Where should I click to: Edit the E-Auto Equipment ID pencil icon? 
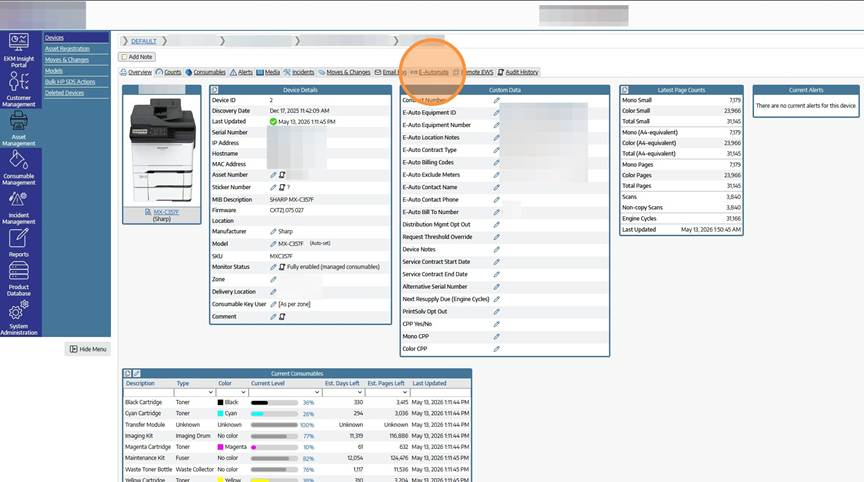click(496, 112)
